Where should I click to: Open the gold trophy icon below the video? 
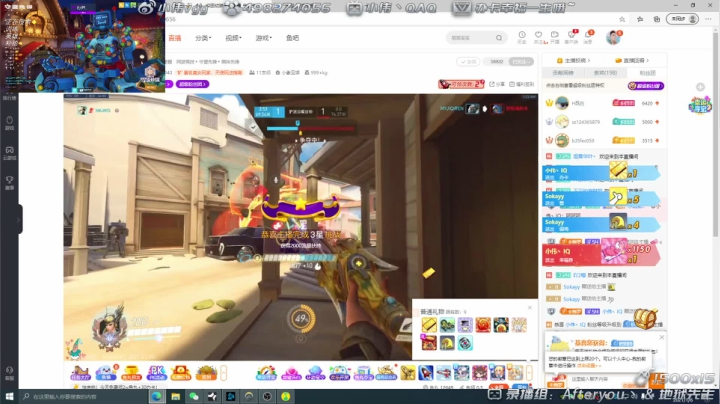[x=131, y=373]
